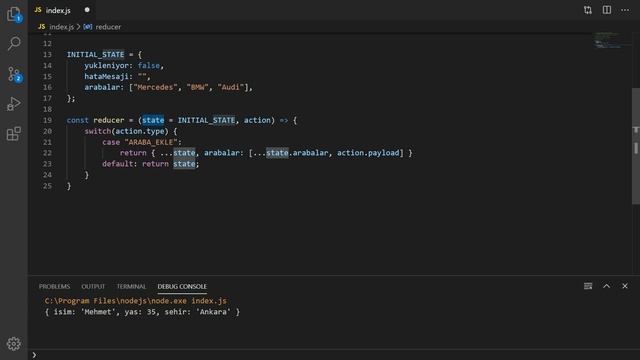
Task: Click the "ARABA_EKLE" case string
Action: pyautogui.click(x=151, y=142)
